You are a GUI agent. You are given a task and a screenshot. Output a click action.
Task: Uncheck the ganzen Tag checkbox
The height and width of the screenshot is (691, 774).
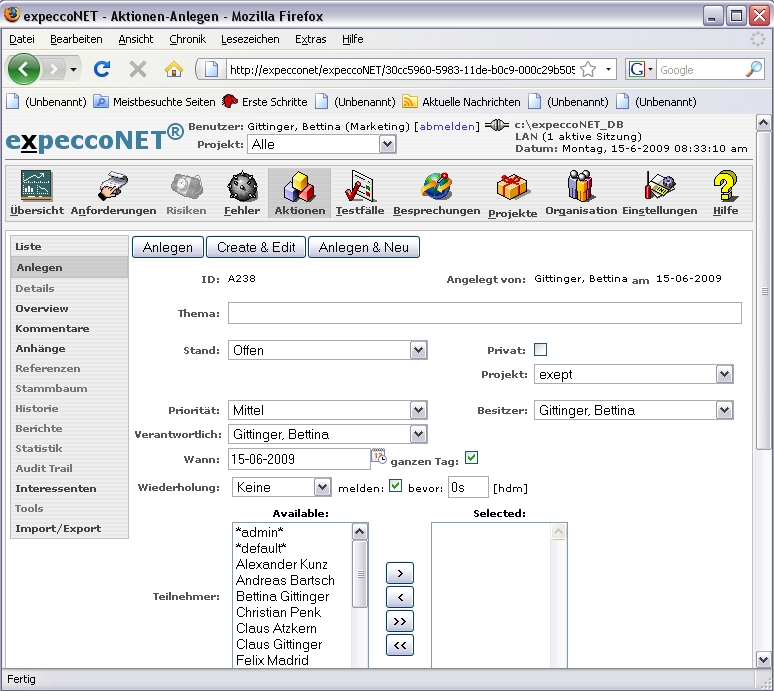point(472,458)
